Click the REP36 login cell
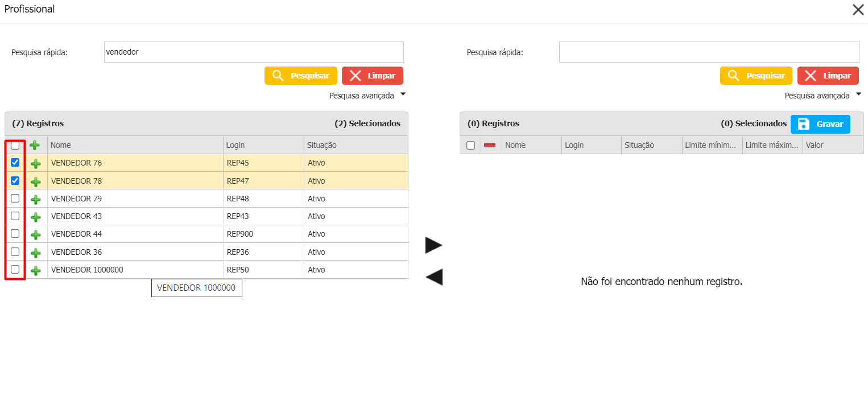Screen dimensions: 868x417 point(263,252)
